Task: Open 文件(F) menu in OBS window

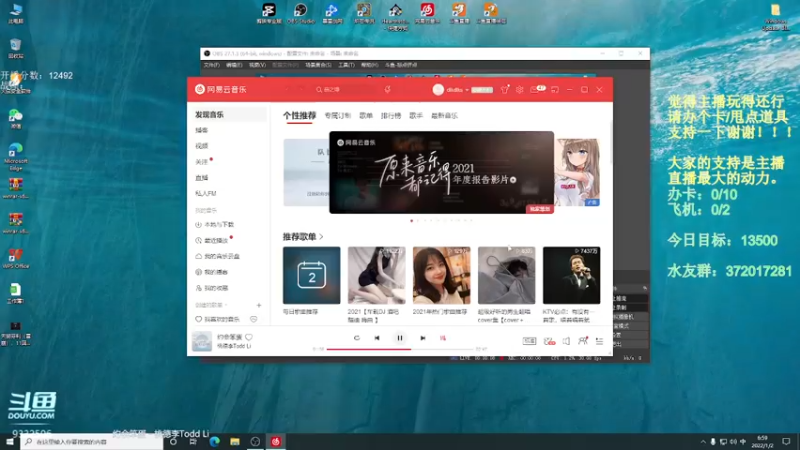Action: pos(211,65)
